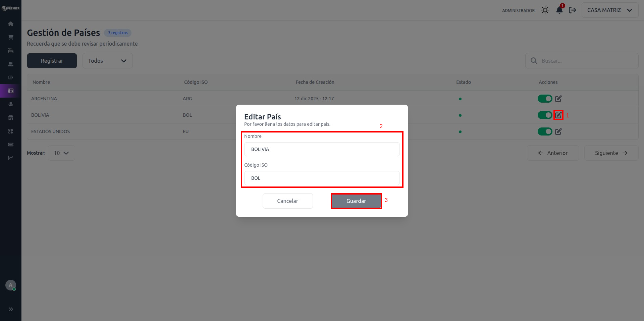Open the users group sidebar icon
The width and height of the screenshot is (644, 321).
pyautogui.click(x=11, y=64)
